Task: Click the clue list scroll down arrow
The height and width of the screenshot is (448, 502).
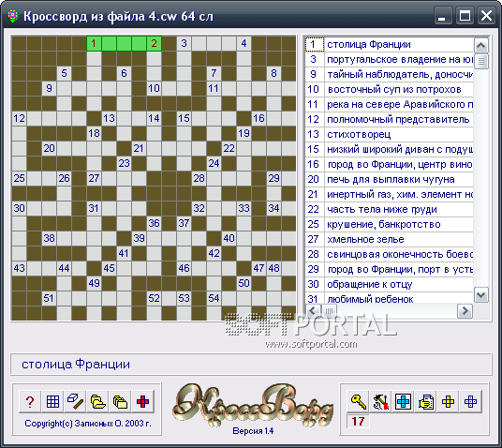Action: (481, 295)
